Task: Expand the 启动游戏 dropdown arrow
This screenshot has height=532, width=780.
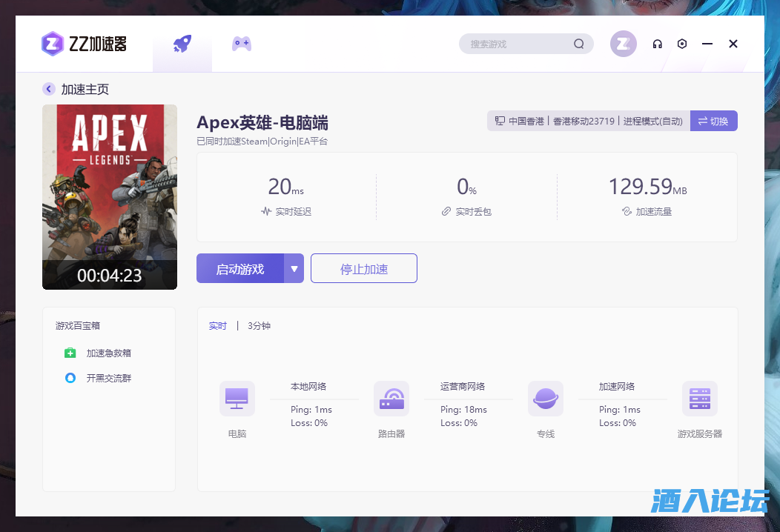Action: (x=294, y=268)
